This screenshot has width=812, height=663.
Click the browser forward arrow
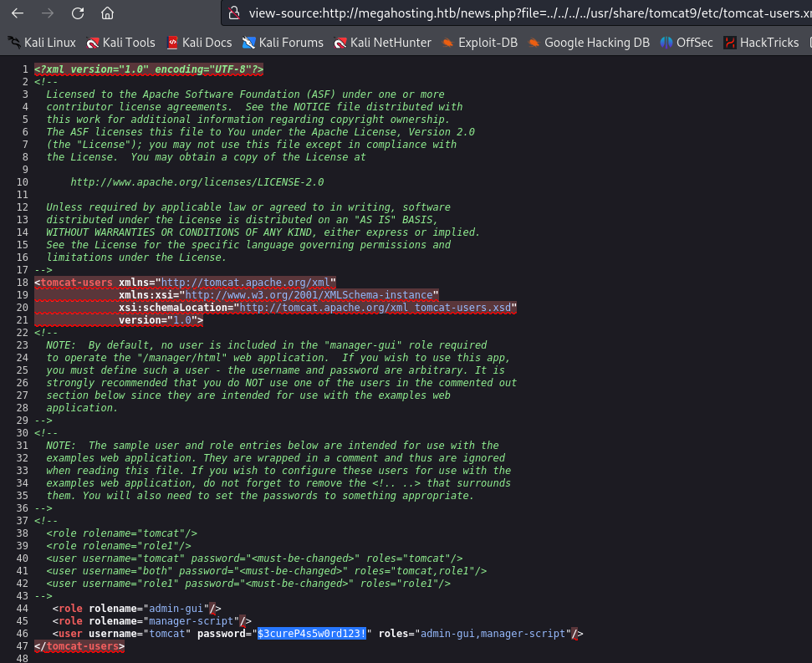48,13
